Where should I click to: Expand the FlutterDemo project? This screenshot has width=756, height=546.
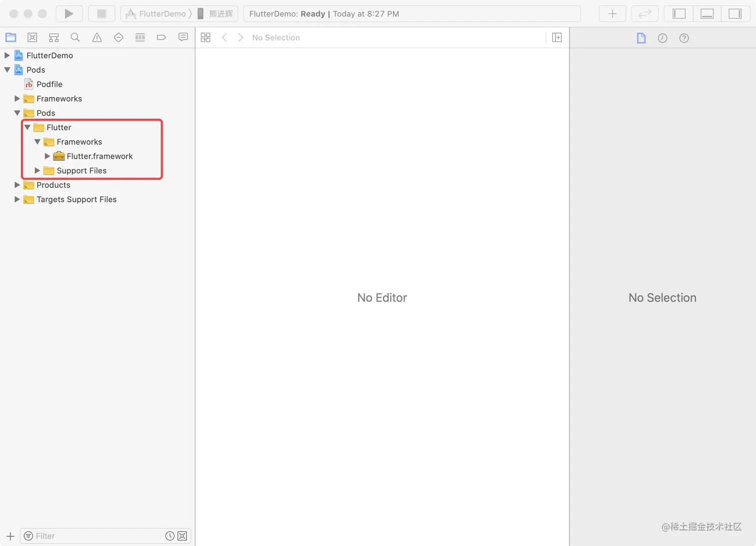(x=7, y=56)
